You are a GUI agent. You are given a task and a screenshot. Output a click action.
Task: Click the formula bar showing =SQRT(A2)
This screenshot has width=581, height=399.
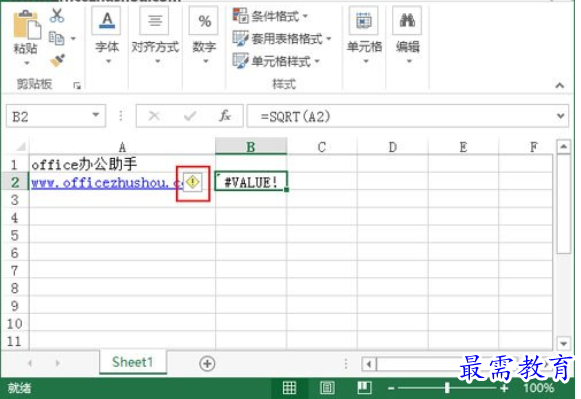click(x=401, y=116)
